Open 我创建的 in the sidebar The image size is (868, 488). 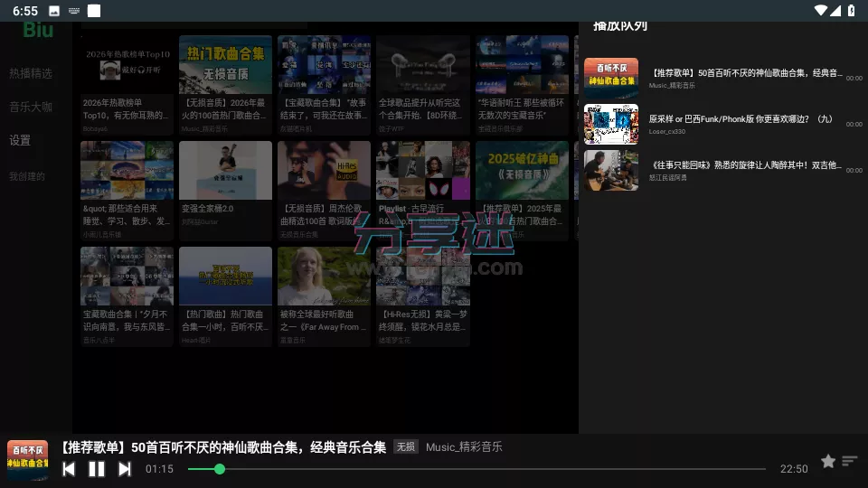coord(26,176)
